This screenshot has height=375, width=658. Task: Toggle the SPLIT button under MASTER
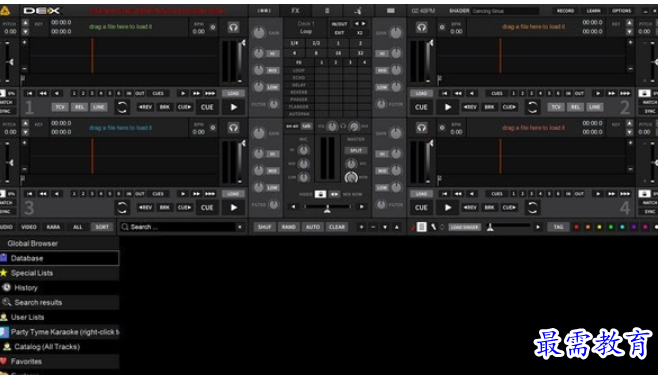[x=356, y=150]
